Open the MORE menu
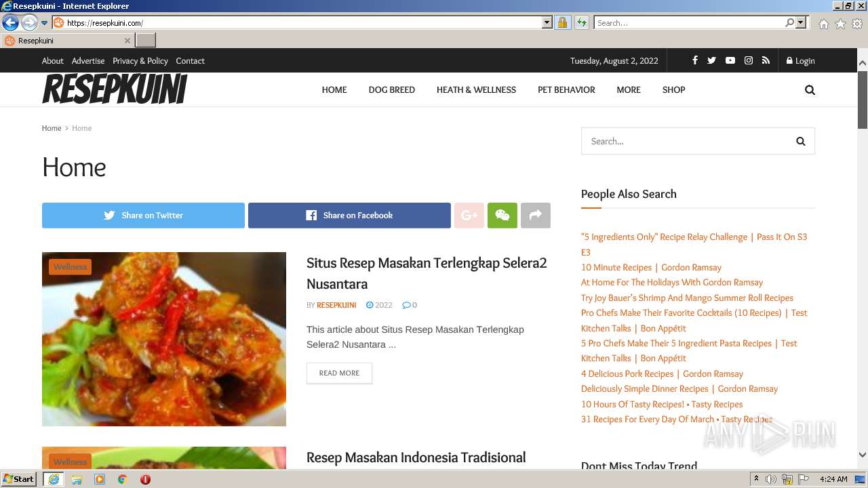 point(629,89)
